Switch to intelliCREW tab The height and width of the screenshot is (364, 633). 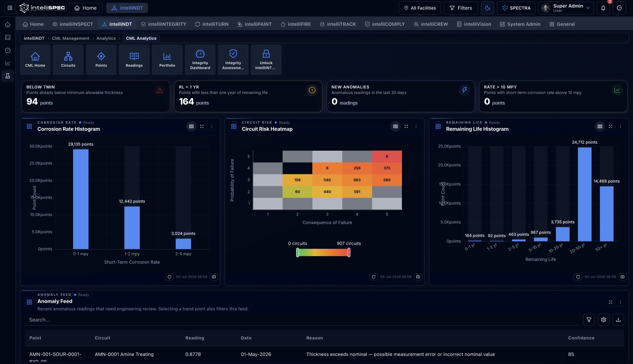pyautogui.click(x=431, y=24)
